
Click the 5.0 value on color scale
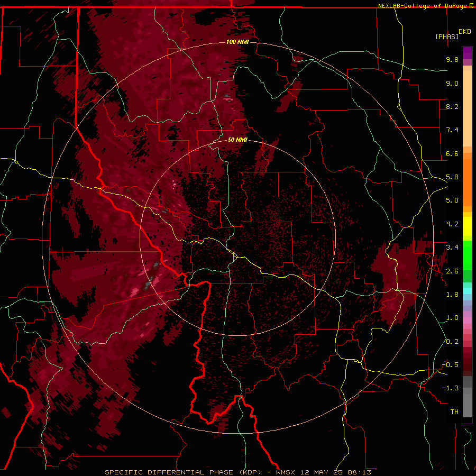pyautogui.click(x=452, y=200)
